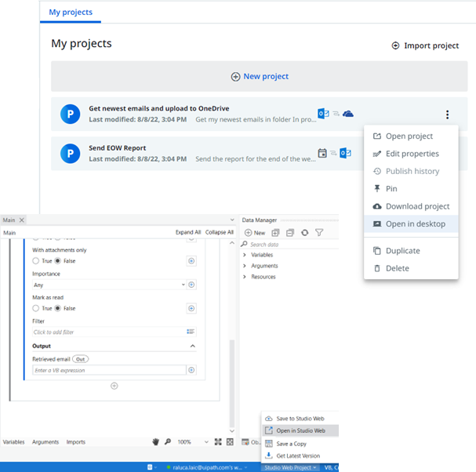
Task: Choose Open in desktop option
Action: tap(411, 224)
